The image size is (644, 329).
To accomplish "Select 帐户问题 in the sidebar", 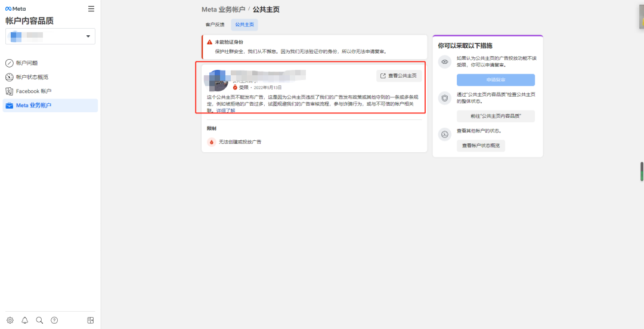I will [50, 63].
